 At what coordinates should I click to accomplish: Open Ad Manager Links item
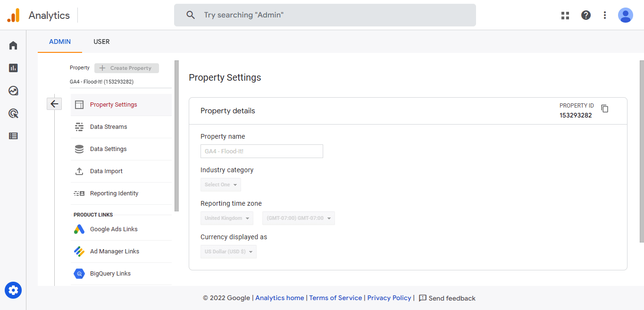(121, 251)
